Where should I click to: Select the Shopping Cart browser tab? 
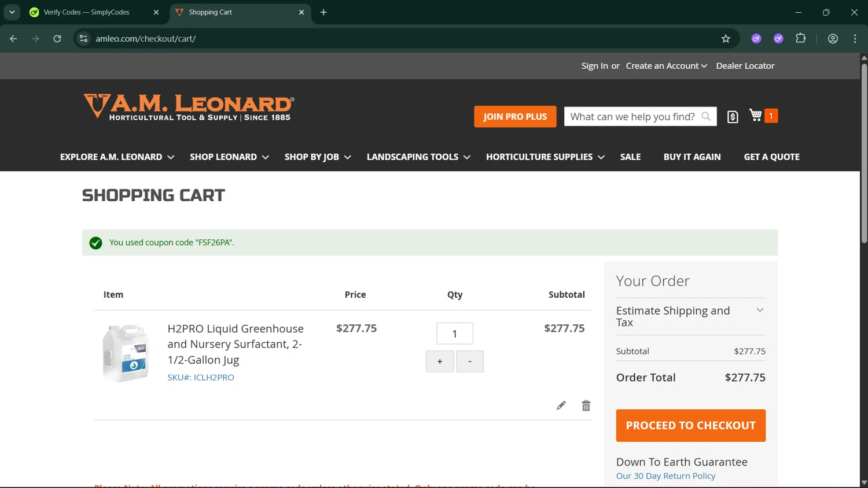[240, 12]
